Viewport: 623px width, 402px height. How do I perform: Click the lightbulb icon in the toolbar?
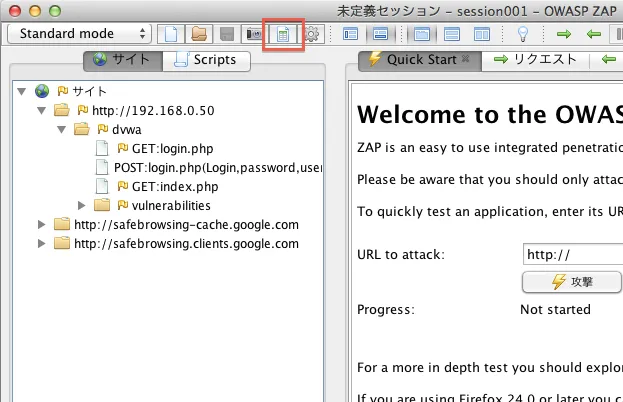point(521,34)
